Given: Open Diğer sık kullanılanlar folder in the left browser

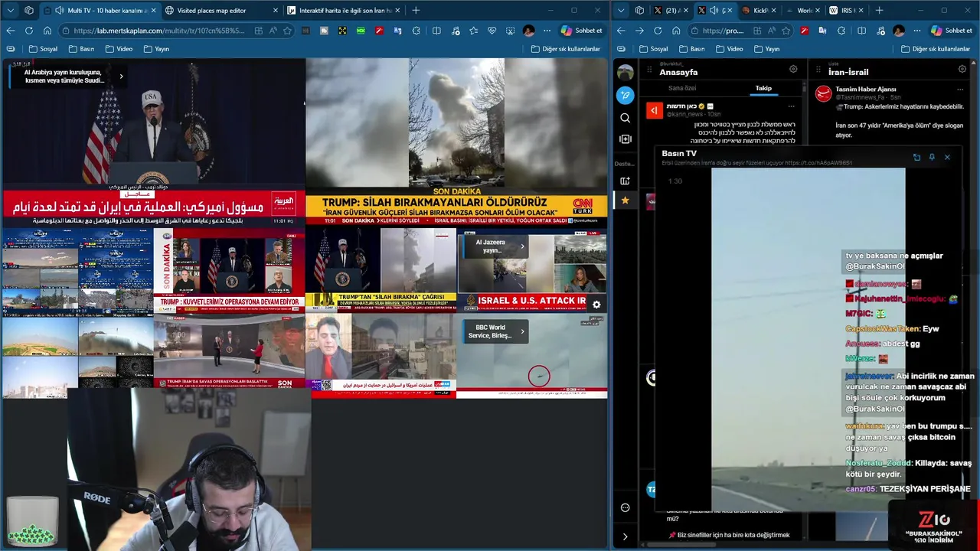Looking at the screenshot, I should pos(566,49).
